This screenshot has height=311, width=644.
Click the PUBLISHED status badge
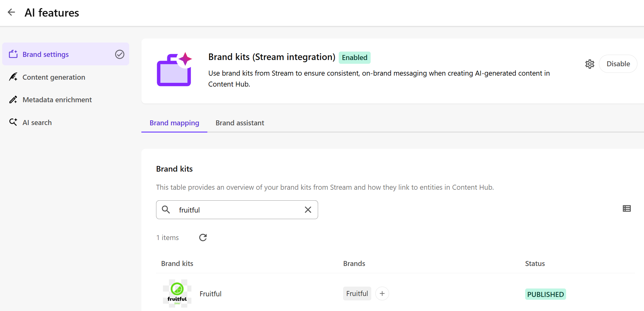545,294
